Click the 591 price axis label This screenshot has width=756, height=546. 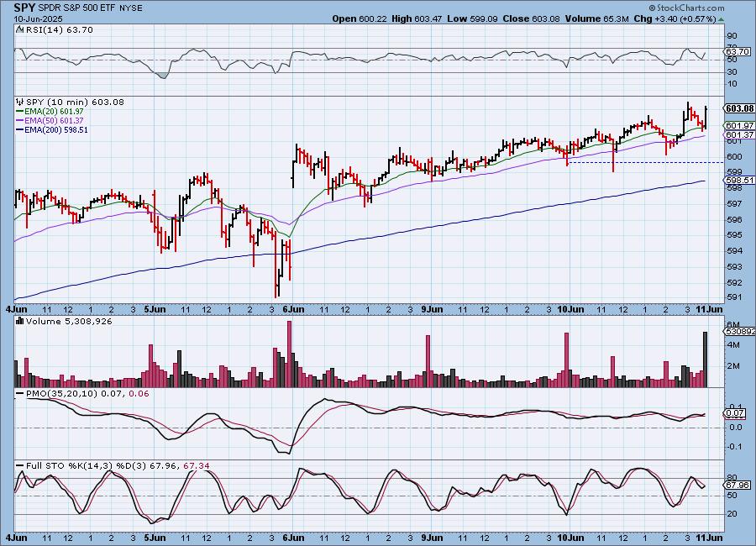tap(734, 297)
